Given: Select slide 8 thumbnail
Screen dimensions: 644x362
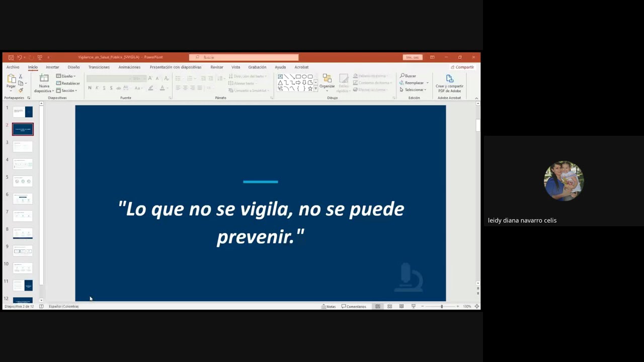Looking at the screenshot, I should click(x=23, y=233).
